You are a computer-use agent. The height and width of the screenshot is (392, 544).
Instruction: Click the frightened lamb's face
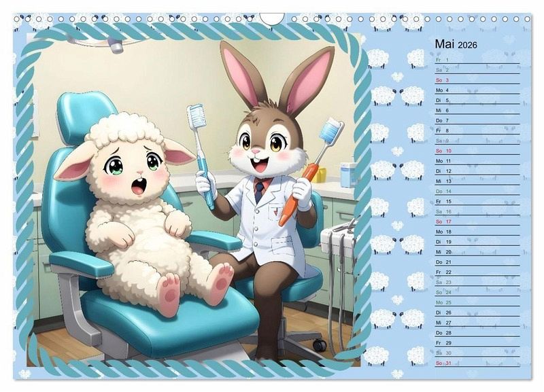134,168
